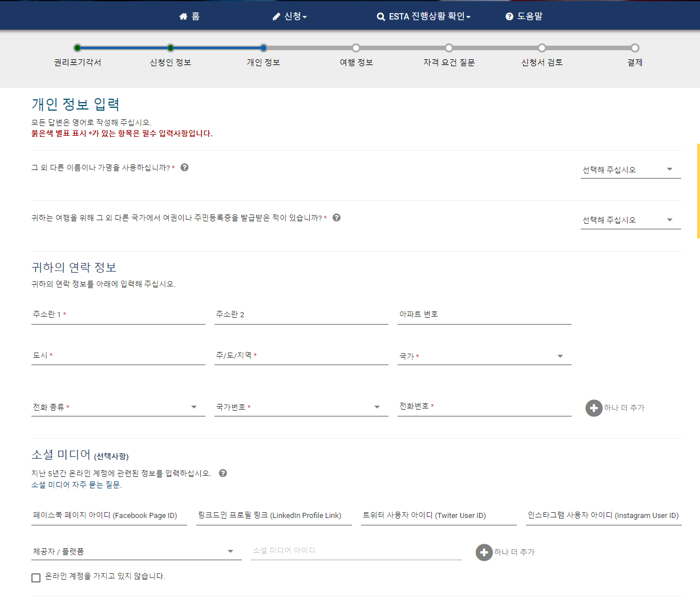
Task: Focus the Facebook Page ID field
Action: pos(109,516)
